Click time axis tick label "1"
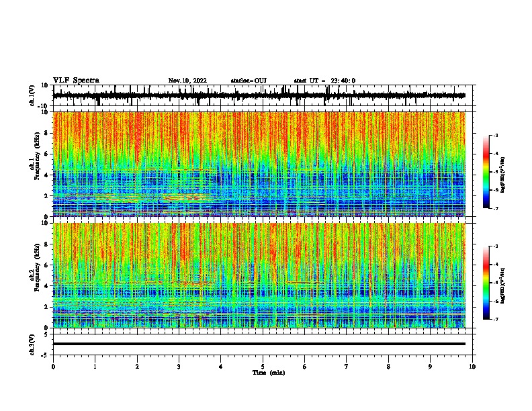 coord(95,367)
